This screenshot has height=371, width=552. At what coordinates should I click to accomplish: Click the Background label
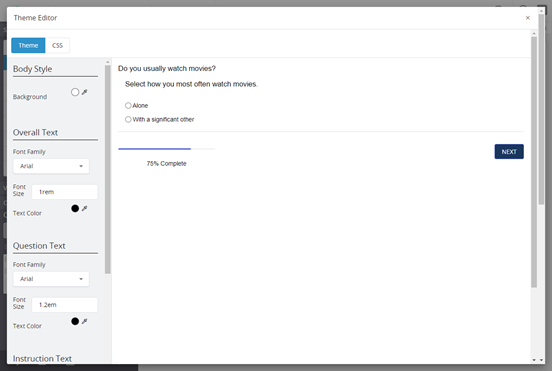(30, 97)
